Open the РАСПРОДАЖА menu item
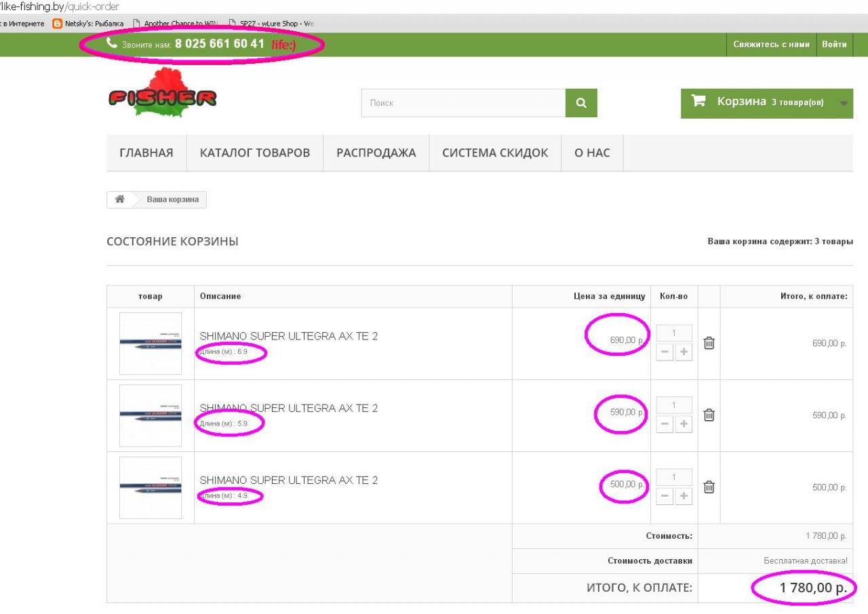 coord(376,152)
